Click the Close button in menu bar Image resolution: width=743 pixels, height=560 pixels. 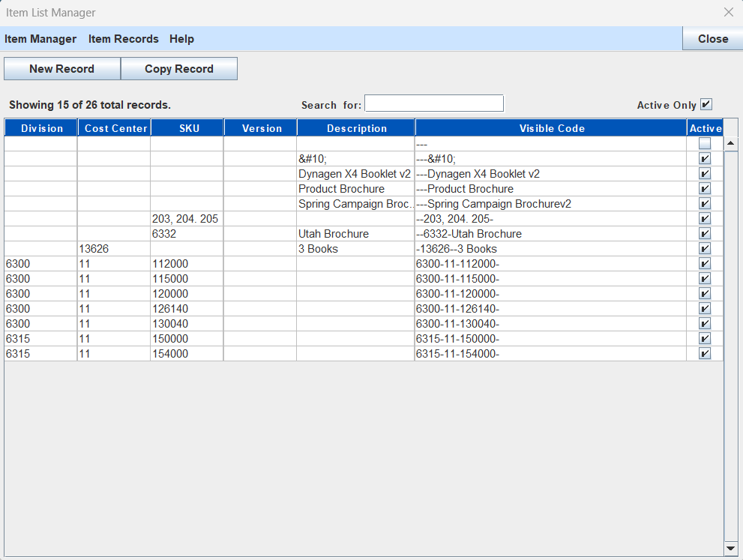click(712, 39)
